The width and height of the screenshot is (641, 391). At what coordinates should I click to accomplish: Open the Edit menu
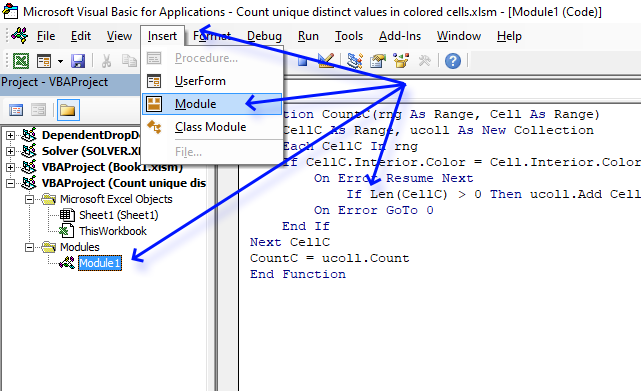coord(81,36)
